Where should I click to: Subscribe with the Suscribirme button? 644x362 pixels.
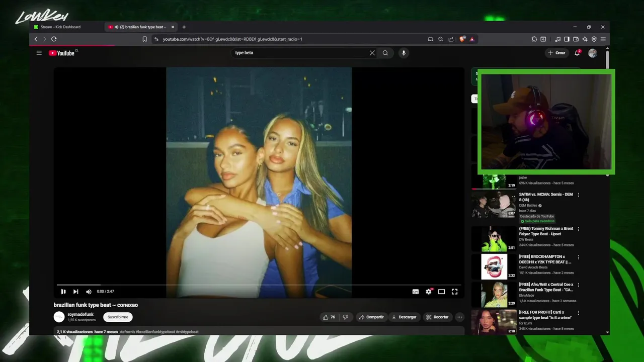pos(118,317)
